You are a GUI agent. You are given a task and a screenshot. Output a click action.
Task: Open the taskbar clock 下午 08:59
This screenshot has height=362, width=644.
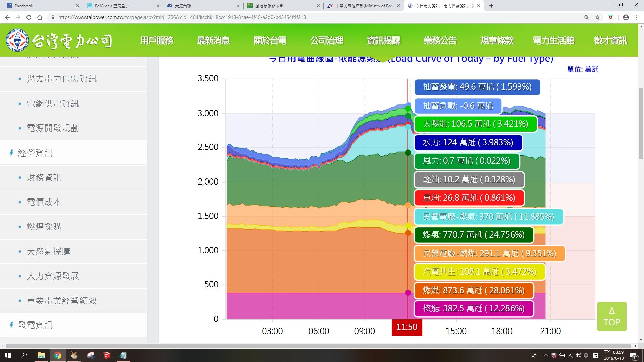614,355
